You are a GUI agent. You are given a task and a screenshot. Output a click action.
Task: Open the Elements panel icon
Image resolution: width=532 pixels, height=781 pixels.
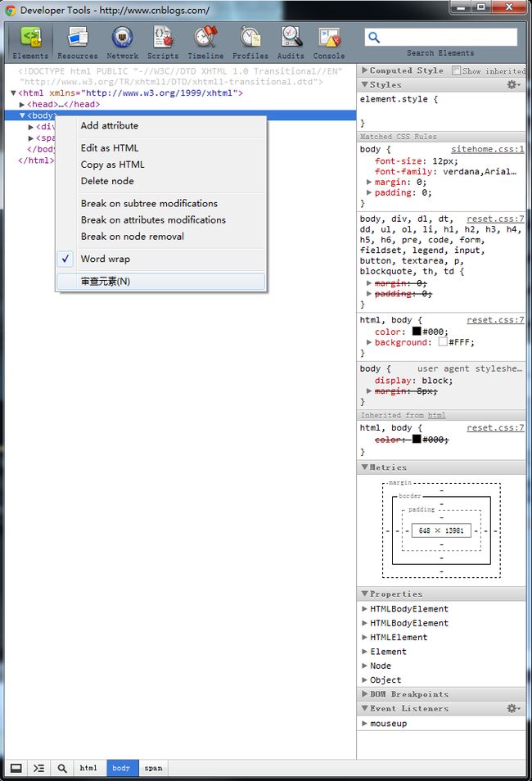[x=31, y=38]
